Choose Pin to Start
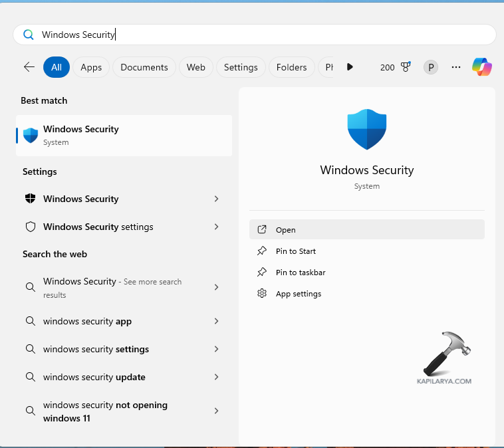The width and height of the screenshot is (504, 448). pyautogui.click(x=367, y=251)
